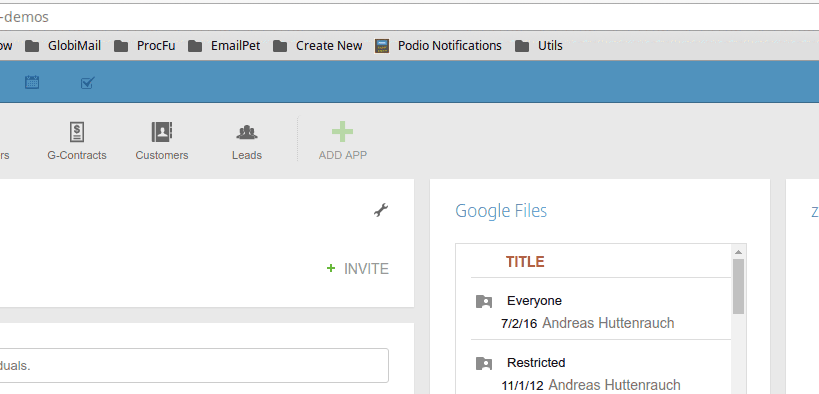Click the scroll up arrow in file list

[x=738, y=252]
